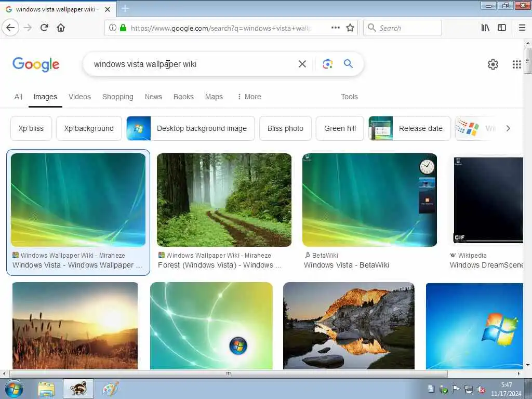Viewport: 532px width, 399px height.
Task: Open page actions three-dot menu
Action: click(x=335, y=28)
